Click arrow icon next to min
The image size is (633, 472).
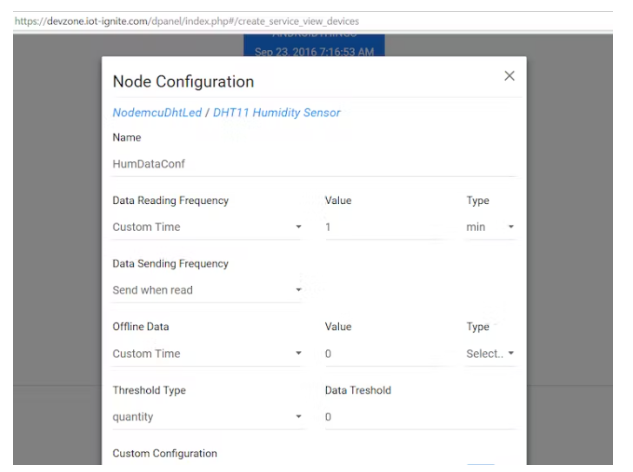click(x=511, y=228)
